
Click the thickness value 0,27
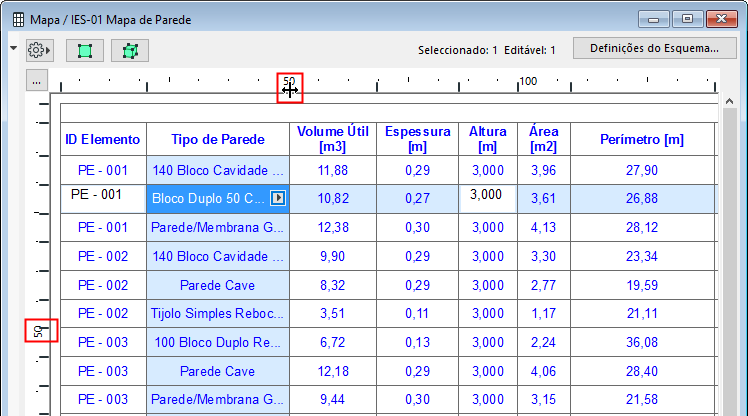417,198
